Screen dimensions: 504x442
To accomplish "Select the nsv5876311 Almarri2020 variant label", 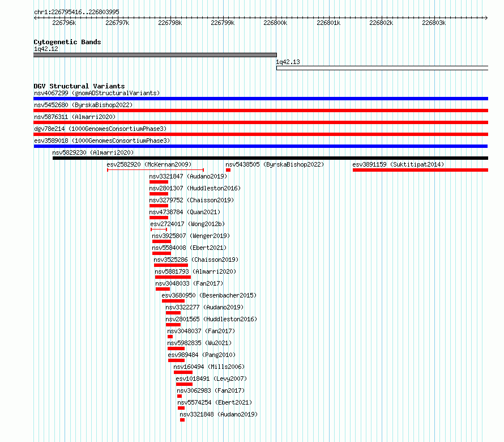I will click(x=75, y=117).
